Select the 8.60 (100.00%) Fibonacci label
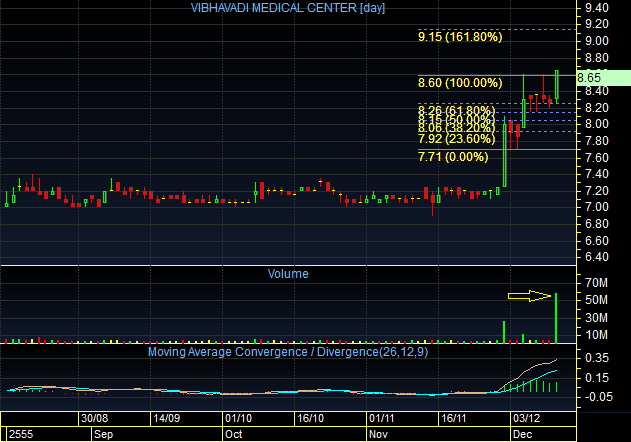The width and height of the screenshot is (631, 442). [x=460, y=83]
